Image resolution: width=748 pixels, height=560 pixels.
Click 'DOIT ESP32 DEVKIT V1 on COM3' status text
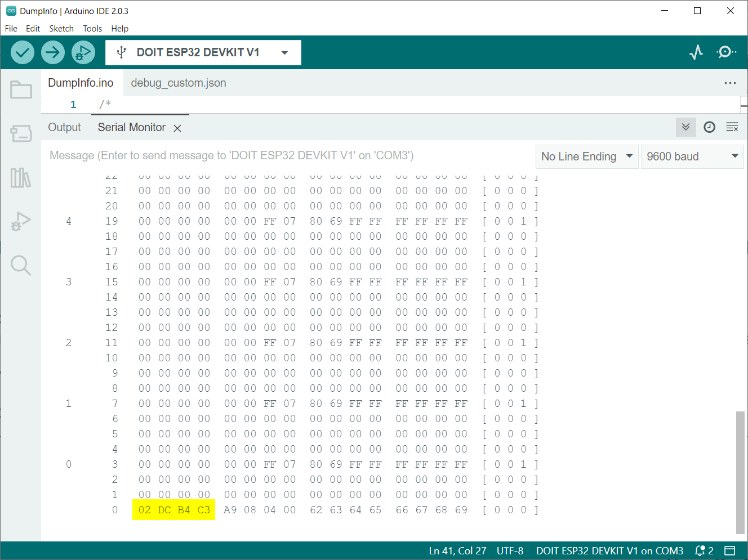(609, 551)
